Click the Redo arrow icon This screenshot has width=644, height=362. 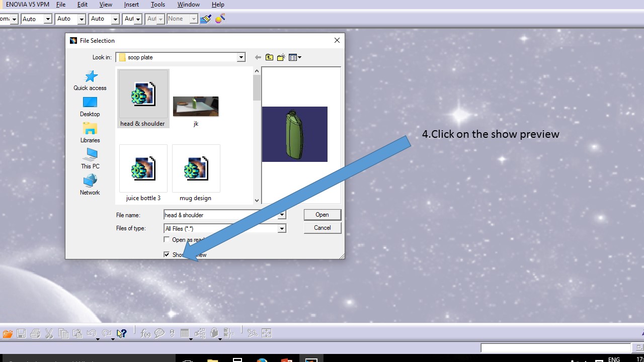tap(106, 333)
